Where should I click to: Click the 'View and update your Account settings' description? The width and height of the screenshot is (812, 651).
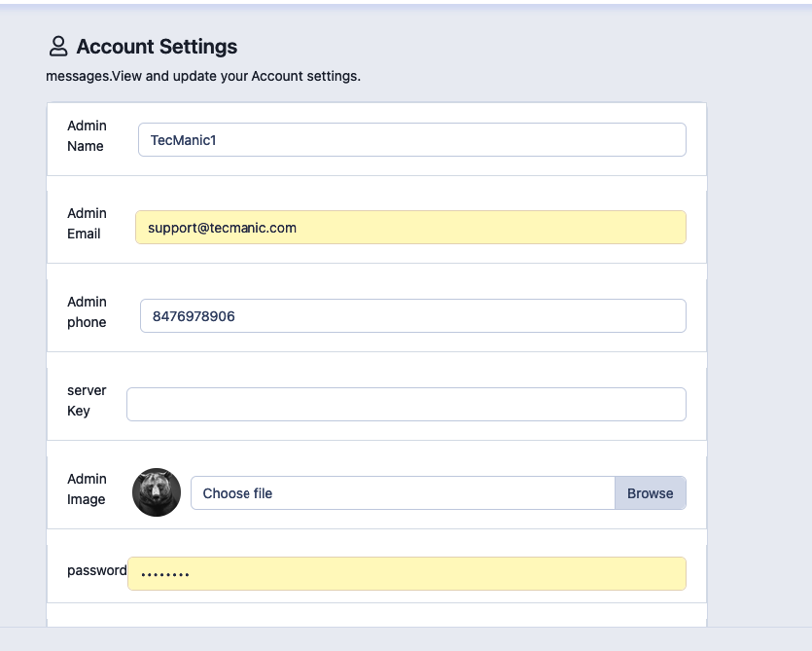(x=203, y=76)
